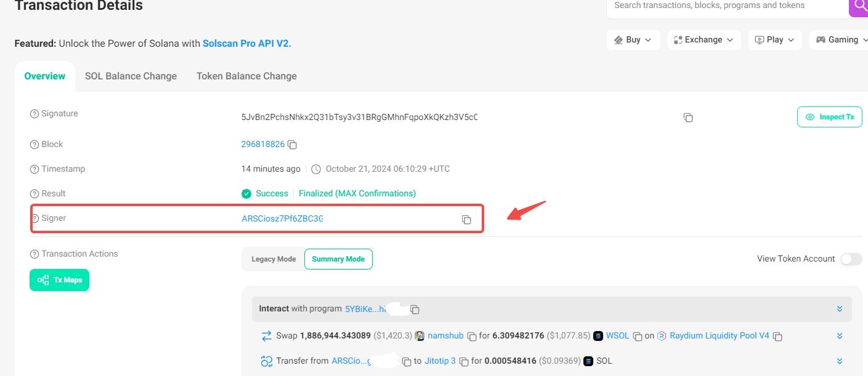
Task: Click the Signer help question icon
Action: coord(34,218)
